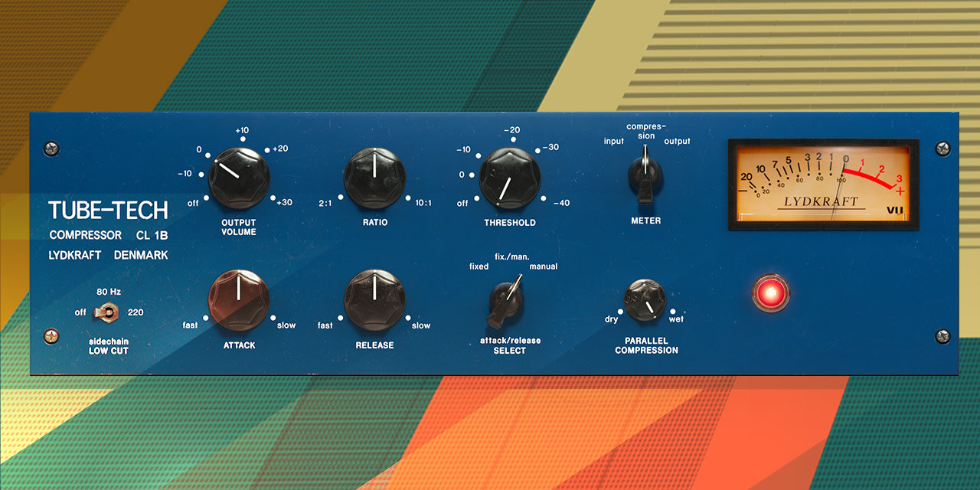Click the Output Volume knob

240,178
